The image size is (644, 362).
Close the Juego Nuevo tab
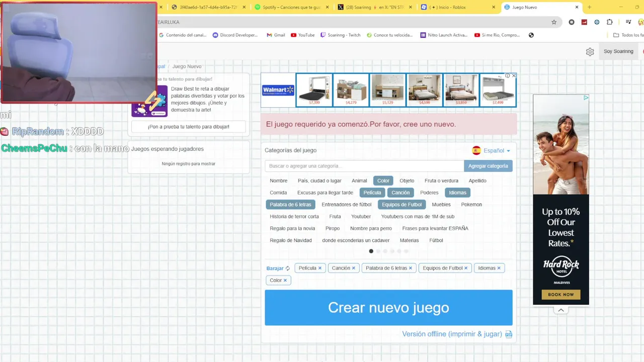[x=577, y=7]
